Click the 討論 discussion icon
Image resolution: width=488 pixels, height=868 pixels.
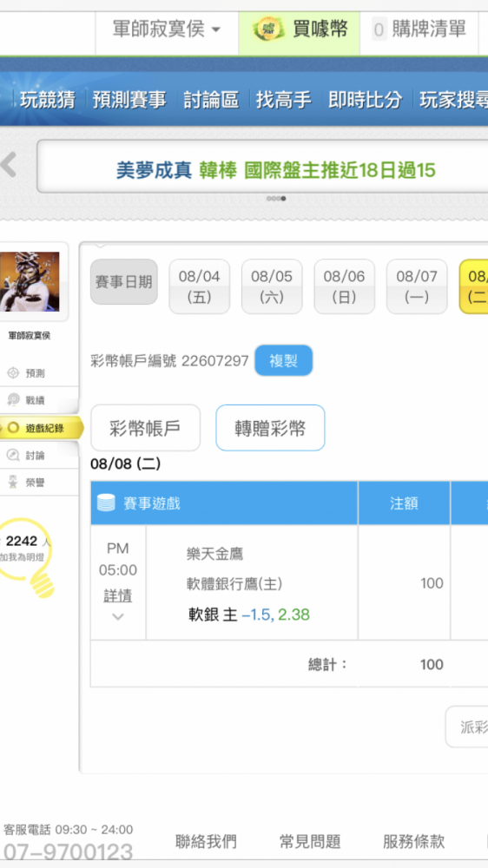(x=13, y=455)
